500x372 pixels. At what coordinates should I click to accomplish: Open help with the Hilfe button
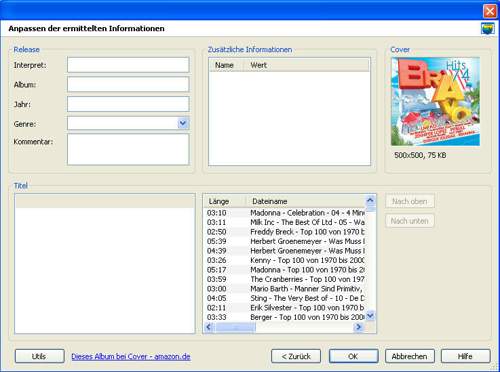(465, 356)
